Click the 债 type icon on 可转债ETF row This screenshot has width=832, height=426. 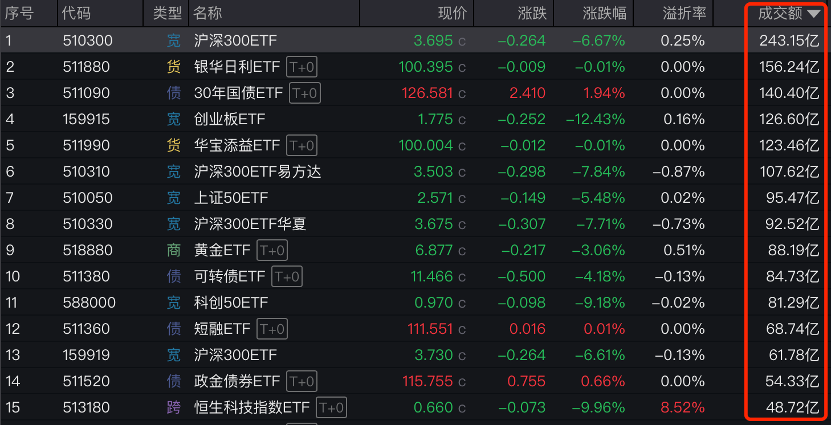[174, 276]
